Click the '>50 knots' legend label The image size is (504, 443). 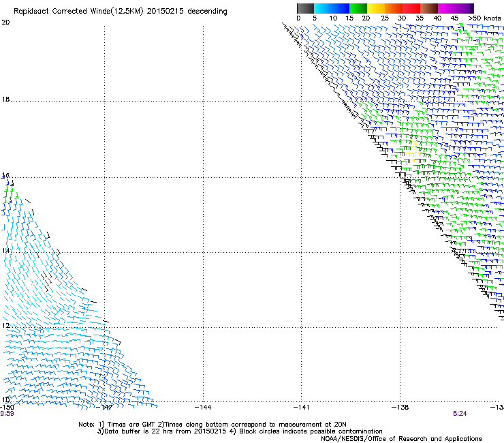[484, 18]
